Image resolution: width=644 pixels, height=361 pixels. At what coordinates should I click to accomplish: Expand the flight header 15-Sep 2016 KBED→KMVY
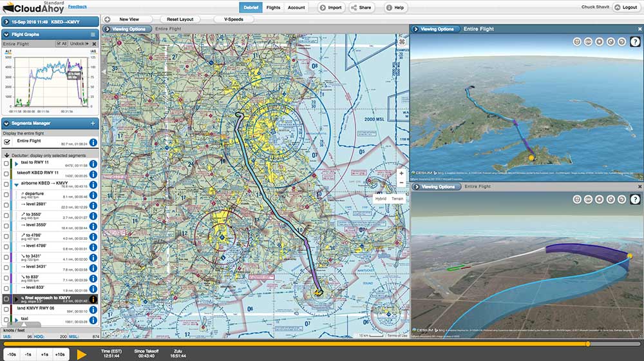pyautogui.click(x=6, y=22)
